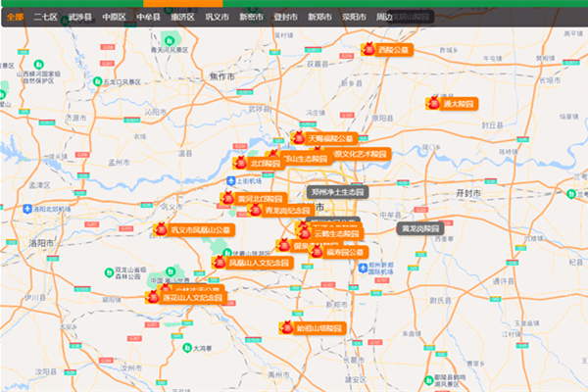Image resolution: width=588 pixels, height=392 pixels.
Task: Click the red bag icon of 西陵公墓
Action: (x=369, y=50)
